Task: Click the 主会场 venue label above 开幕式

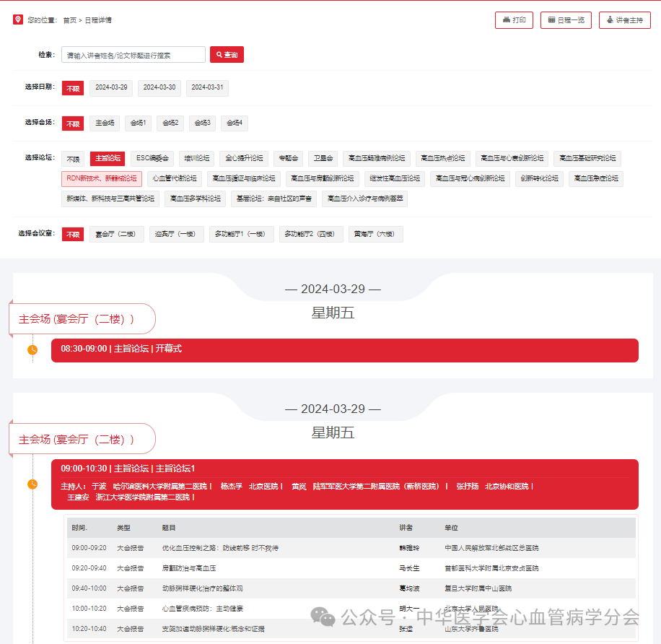Action: (82, 319)
